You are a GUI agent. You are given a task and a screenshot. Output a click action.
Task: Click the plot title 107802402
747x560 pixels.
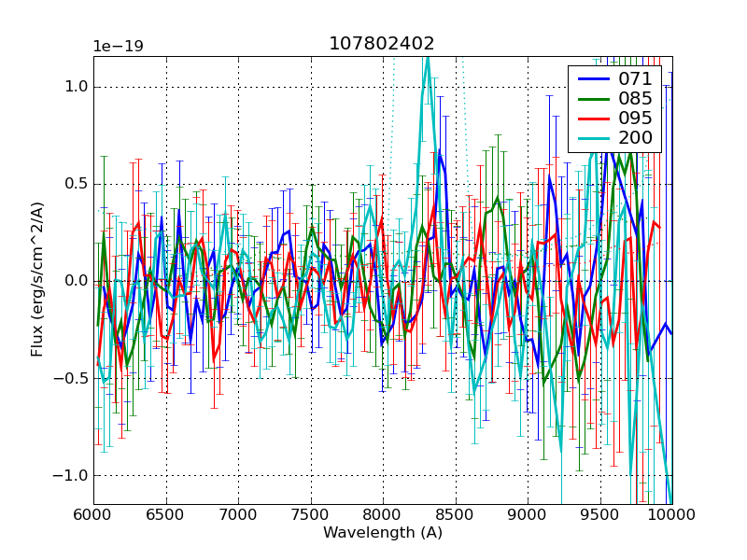click(382, 44)
